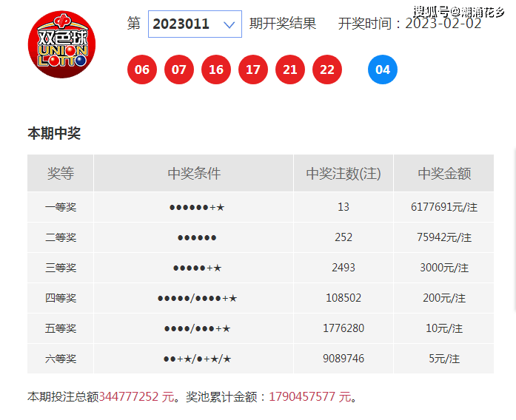516x420 pixels.
Task: Click the second prize condition of six dots
Action: pyautogui.click(x=197, y=237)
